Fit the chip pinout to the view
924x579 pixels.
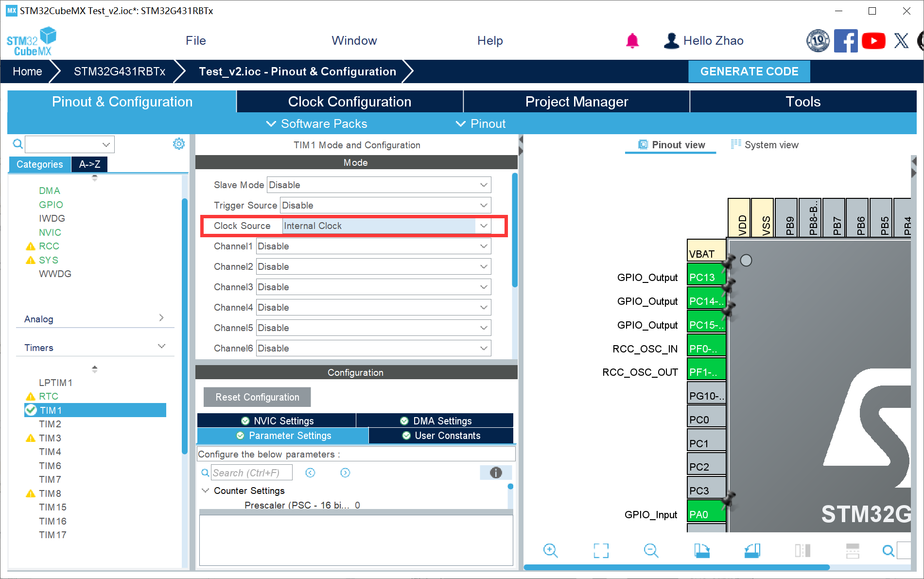pos(601,550)
